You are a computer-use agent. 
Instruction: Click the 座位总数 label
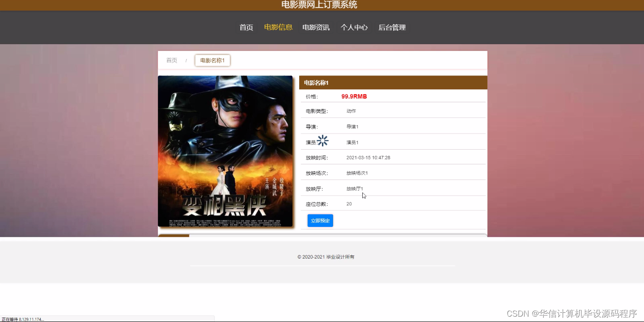pos(317,204)
